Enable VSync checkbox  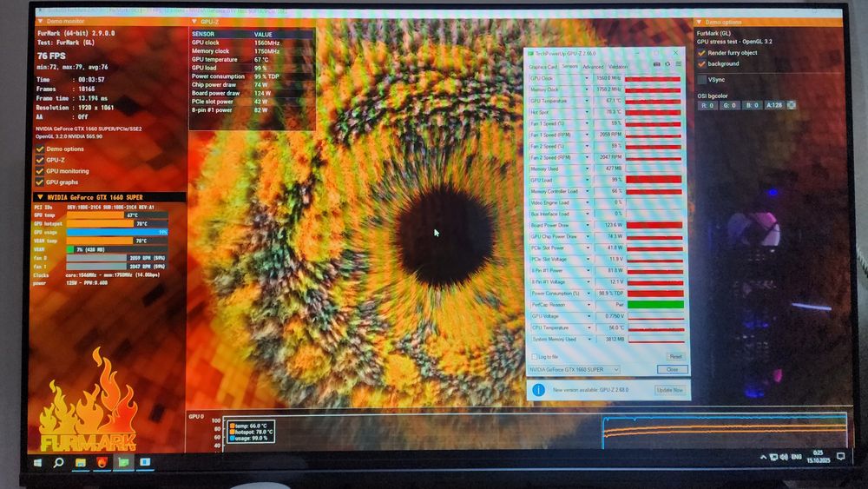(702, 80)
